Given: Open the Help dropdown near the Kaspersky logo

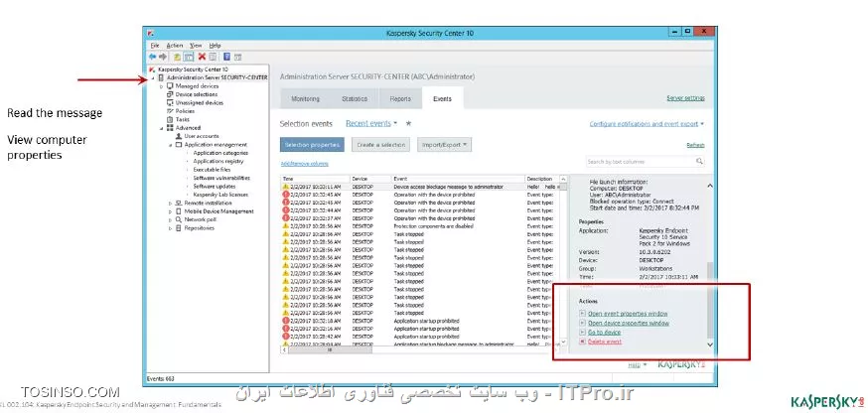Looking at the screenshot, I should [x=638, y=364].
